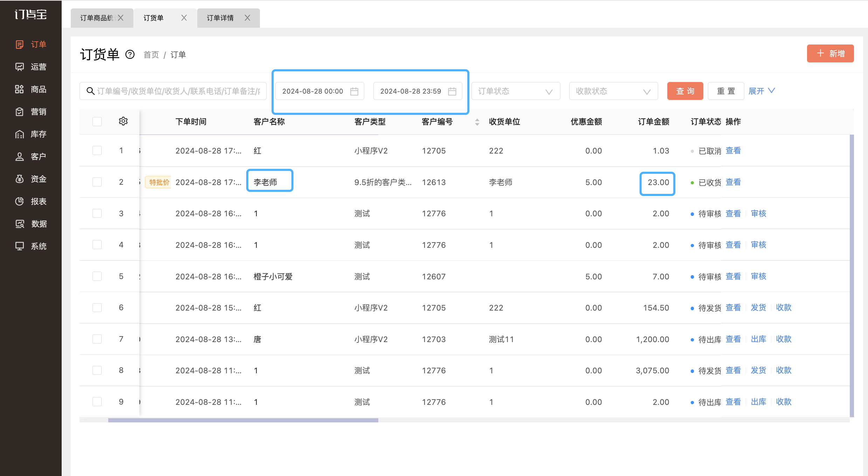This screenshot has height=476, width=868.
Task: Check row 1 order checkbox
Action: [97, 151]
